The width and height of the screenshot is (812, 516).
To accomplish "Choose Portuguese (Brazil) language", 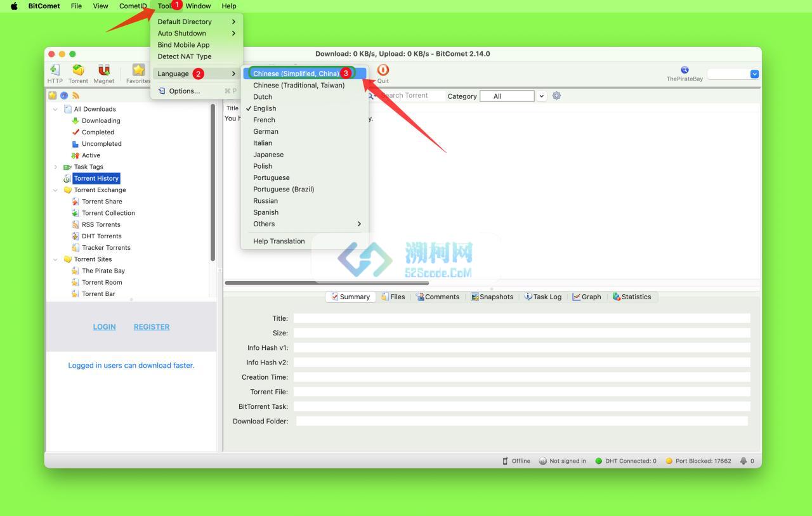I will 304,189.
